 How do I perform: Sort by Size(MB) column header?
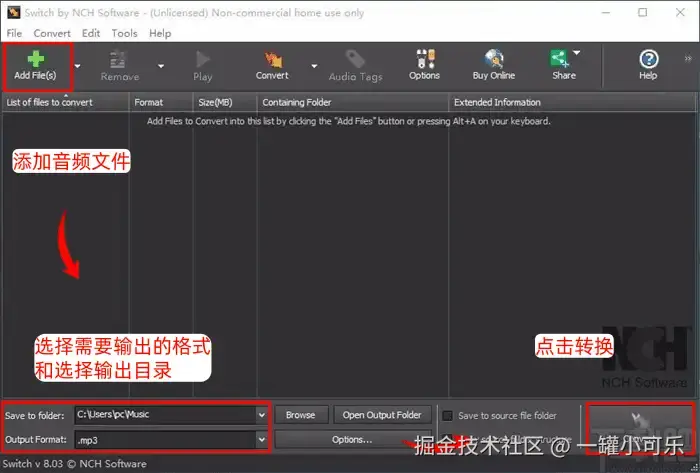[x=225, y=103]
